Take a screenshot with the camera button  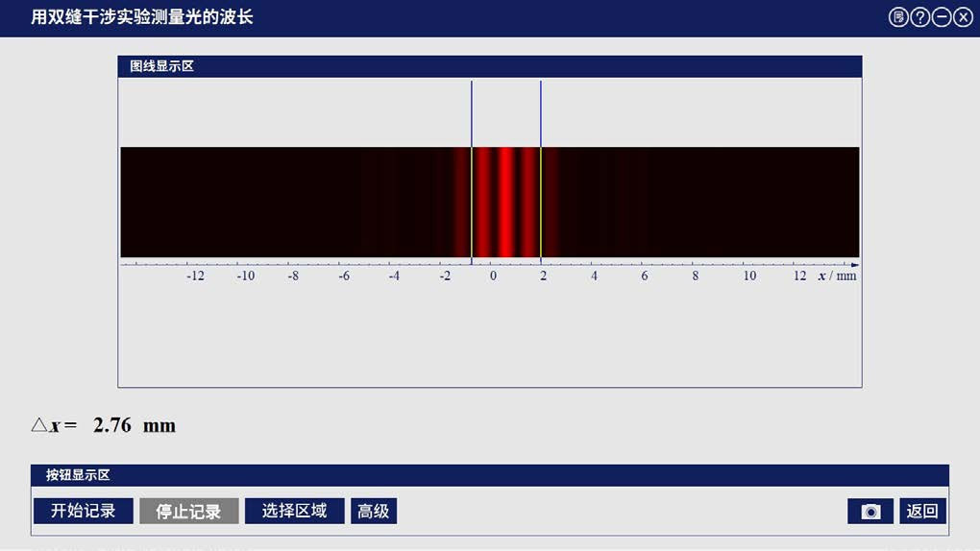point(870,512)
